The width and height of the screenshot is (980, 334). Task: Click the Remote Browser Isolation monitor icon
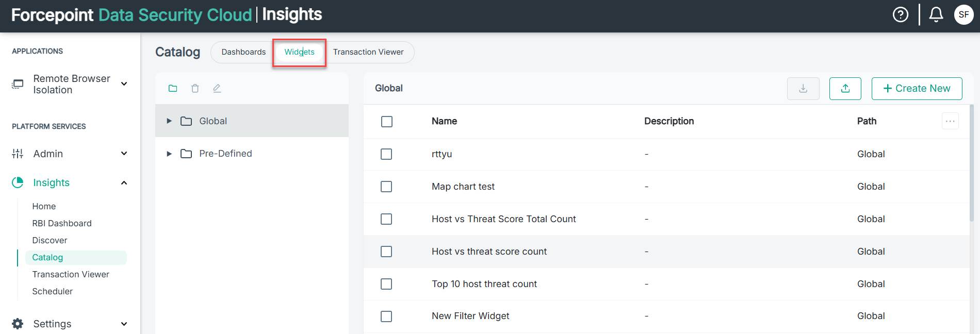coord(18,84)
